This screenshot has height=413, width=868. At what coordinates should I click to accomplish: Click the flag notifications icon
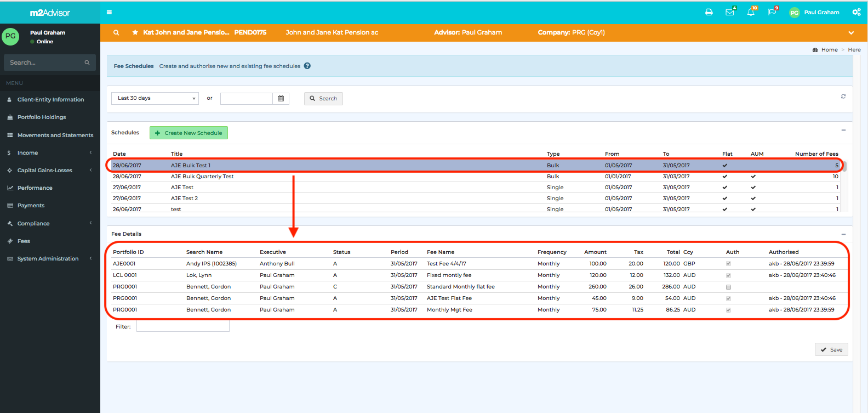[772, 12]
